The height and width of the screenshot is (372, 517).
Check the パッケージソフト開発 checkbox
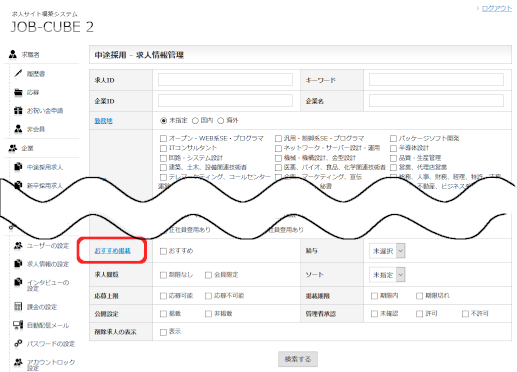393,138
